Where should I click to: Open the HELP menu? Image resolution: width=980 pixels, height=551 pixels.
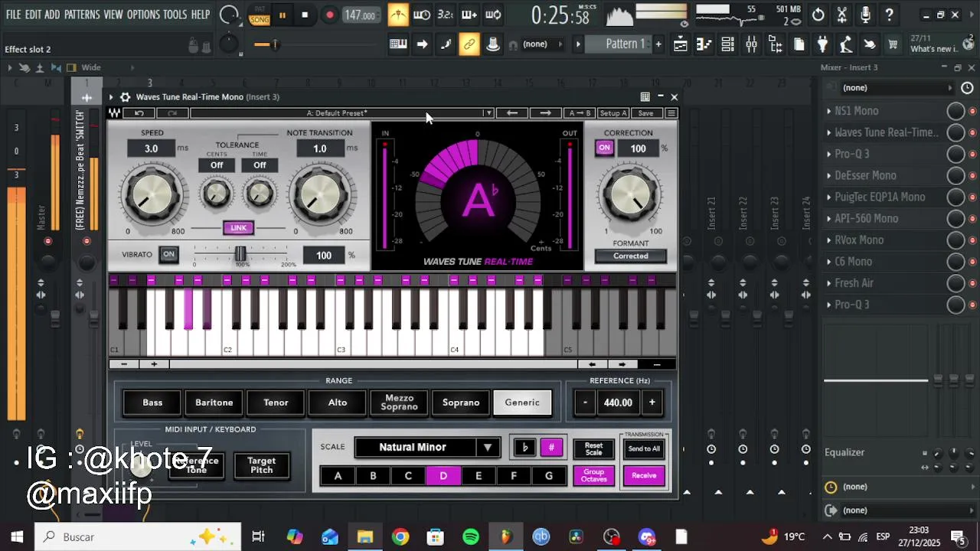pyautogui.click(x=201, y=15)
